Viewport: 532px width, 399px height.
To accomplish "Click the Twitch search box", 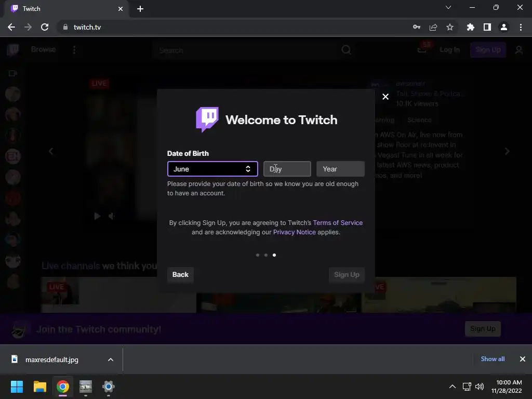I will (246, 50).
